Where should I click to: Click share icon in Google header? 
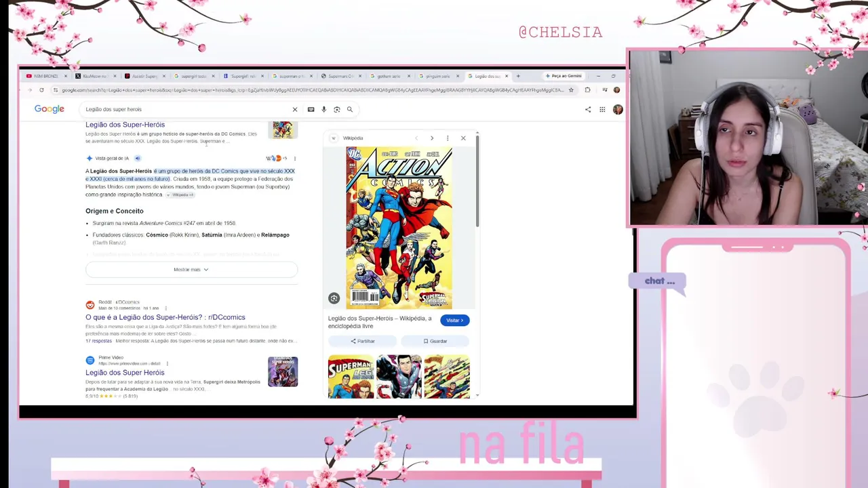click(x=588, y=109)
